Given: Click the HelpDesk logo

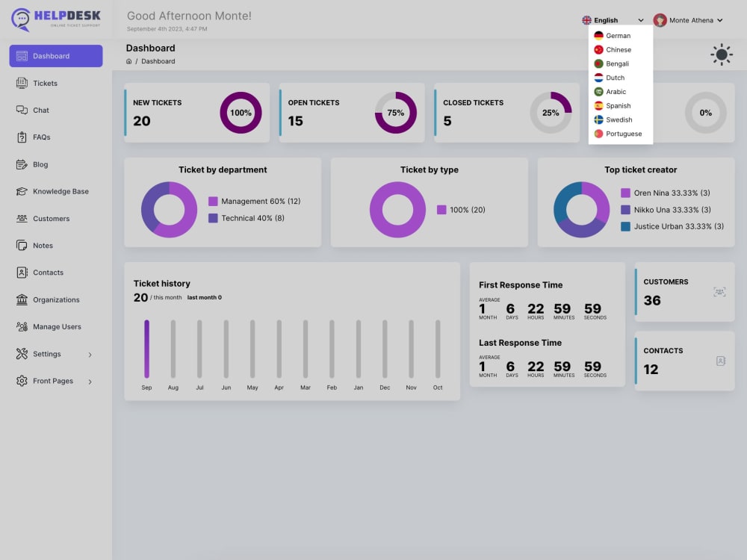Looking at the screenshot, I should [x=56, y=19].
